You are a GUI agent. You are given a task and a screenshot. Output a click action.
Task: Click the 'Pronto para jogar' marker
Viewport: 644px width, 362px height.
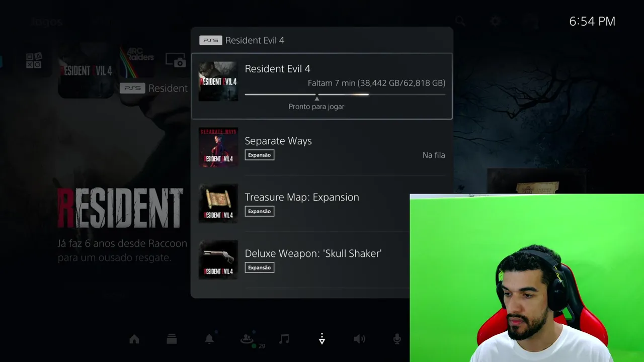pos(316,107)
